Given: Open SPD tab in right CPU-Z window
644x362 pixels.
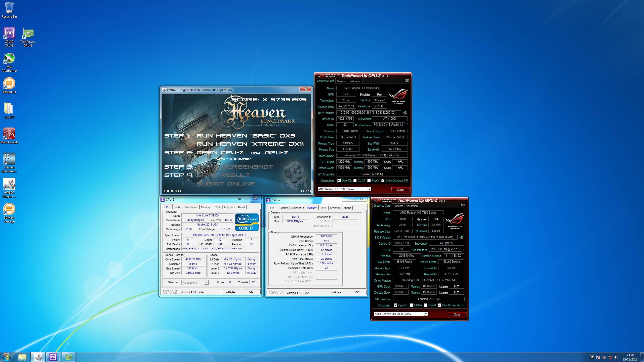Looking at the screenshot, I should point(323,208).
